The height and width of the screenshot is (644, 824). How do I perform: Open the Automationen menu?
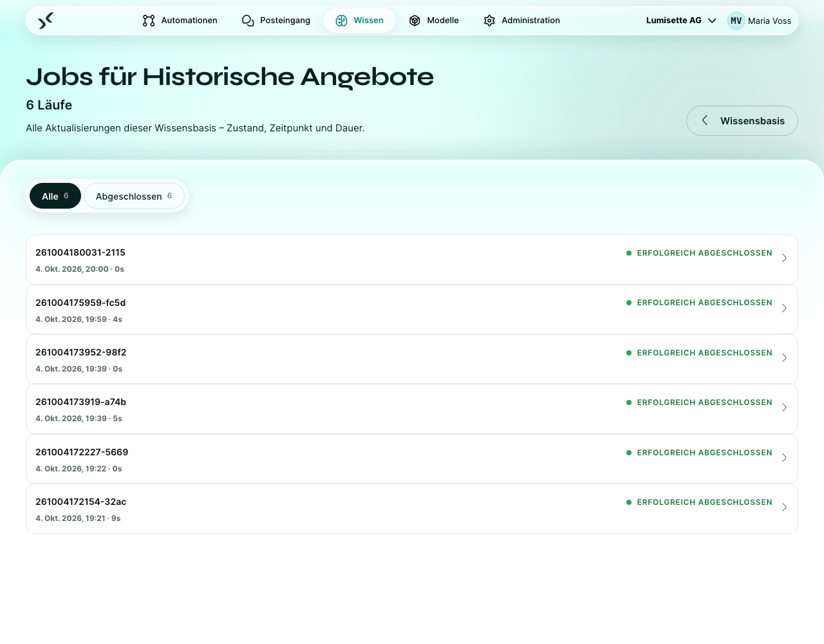[x=180, y=21]
